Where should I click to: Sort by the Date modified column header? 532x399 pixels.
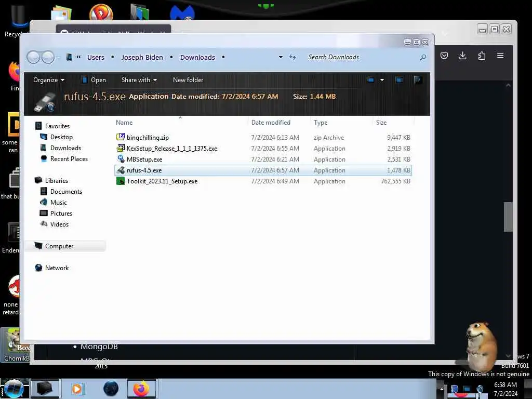271,123
